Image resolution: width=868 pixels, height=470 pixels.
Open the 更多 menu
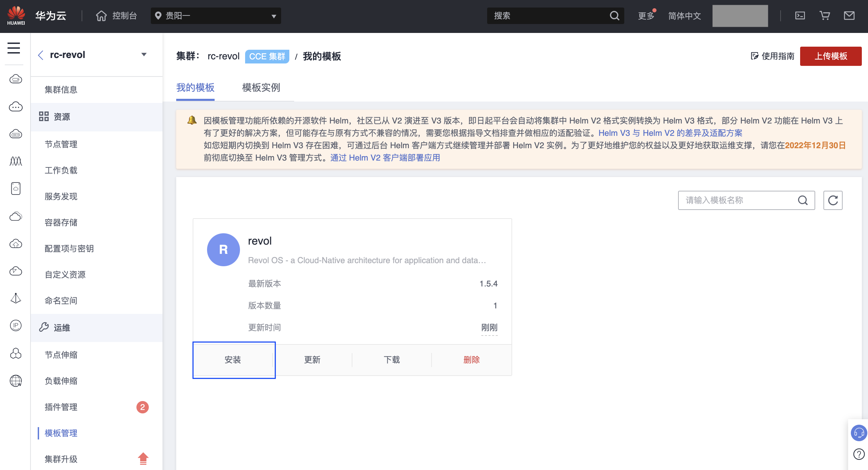646,16
